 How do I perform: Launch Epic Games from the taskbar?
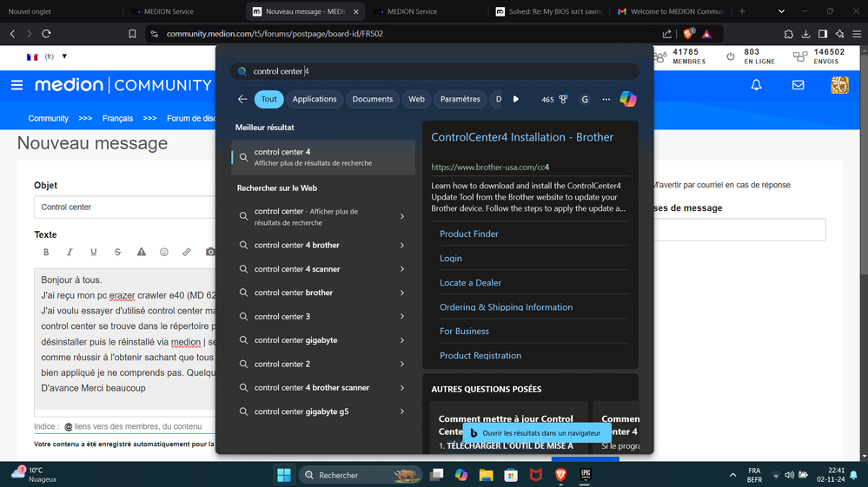click(x=586, y=475)
